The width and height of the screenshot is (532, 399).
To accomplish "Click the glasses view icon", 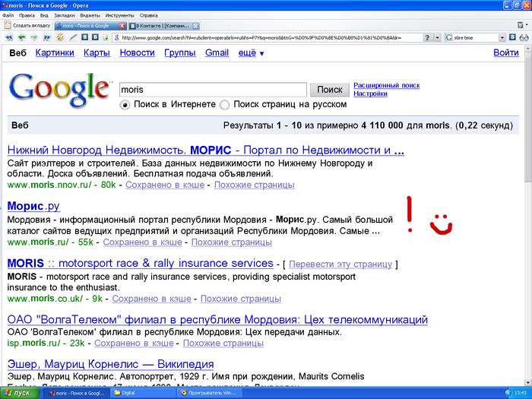I will [x=524, y=38].
